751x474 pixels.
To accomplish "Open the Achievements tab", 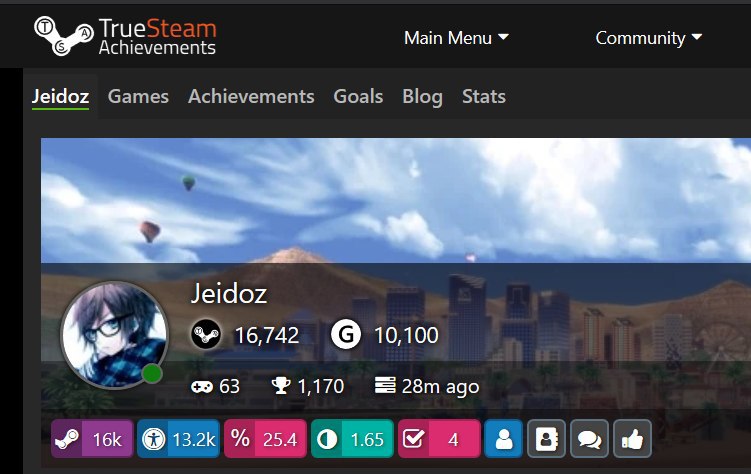I will click(x=251, y=97).
